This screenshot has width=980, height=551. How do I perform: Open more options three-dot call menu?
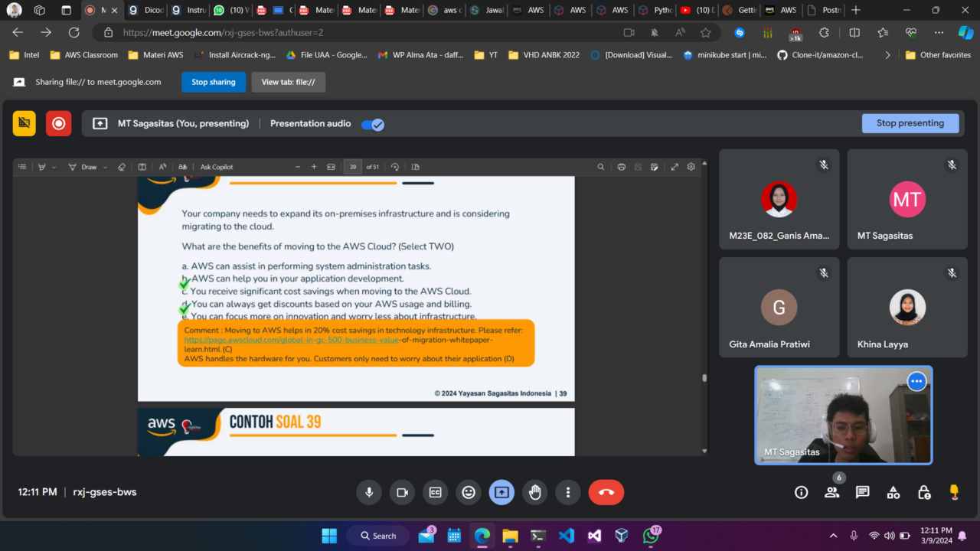567,493
